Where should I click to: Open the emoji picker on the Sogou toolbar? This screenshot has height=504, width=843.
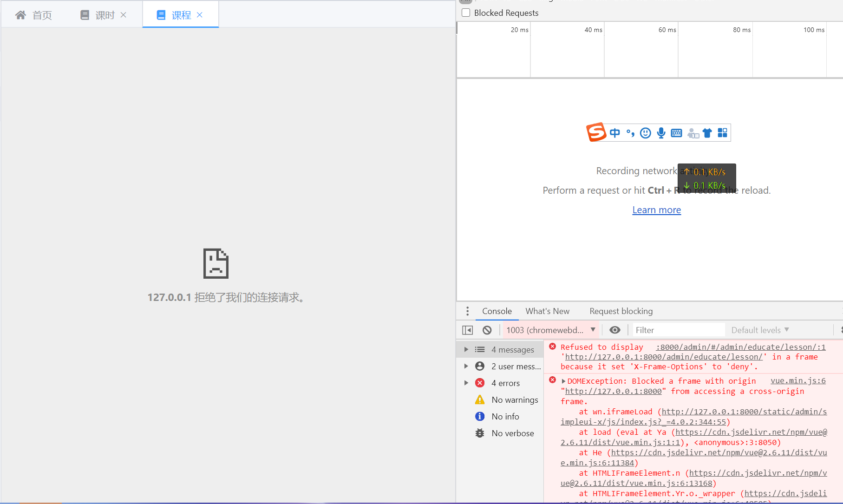[x=645, y=133]
